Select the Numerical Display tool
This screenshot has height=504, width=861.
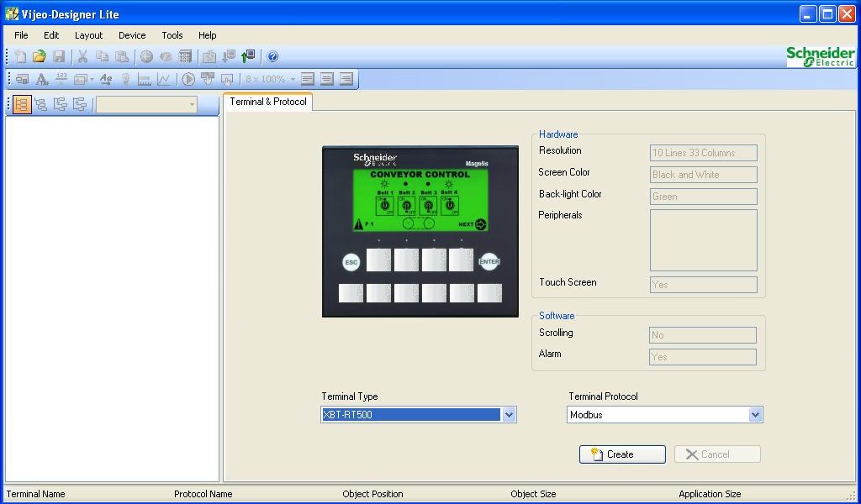coord(60,78)
